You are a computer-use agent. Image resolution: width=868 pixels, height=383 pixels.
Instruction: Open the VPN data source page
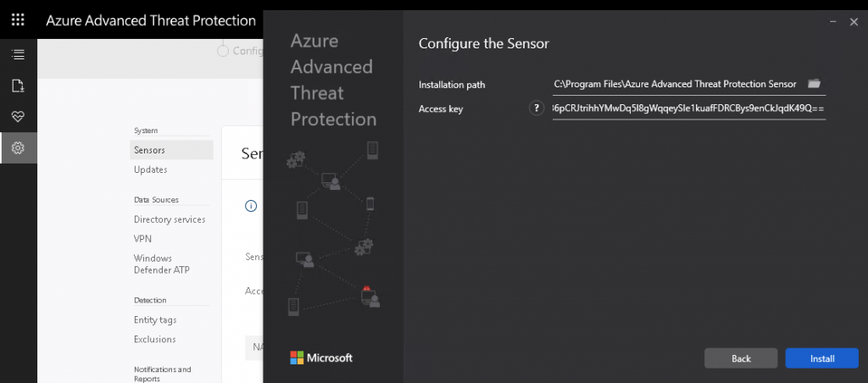[x=142, y=239]
